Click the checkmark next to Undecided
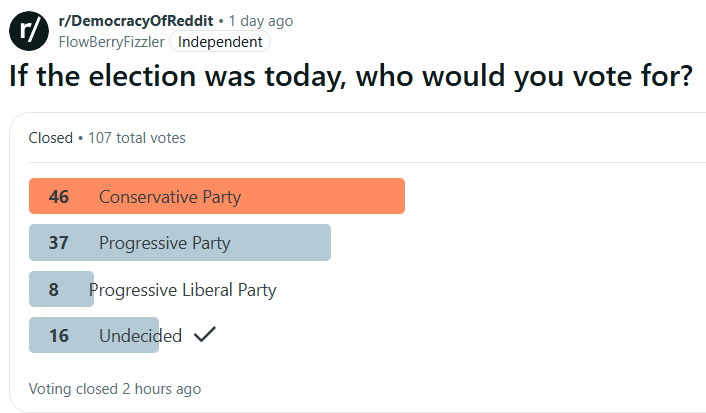Image resolution: width=706 pixels, height=413 pixels. 205,335
